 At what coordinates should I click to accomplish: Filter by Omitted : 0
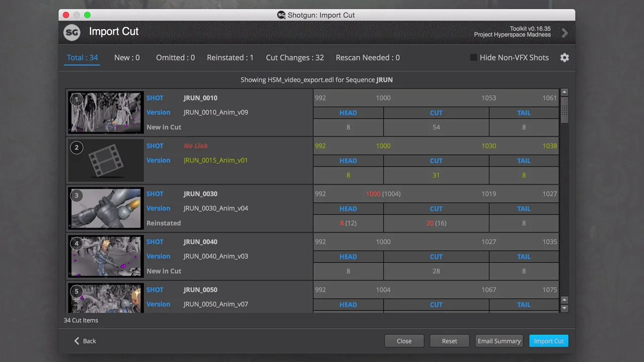coord(175,58)
